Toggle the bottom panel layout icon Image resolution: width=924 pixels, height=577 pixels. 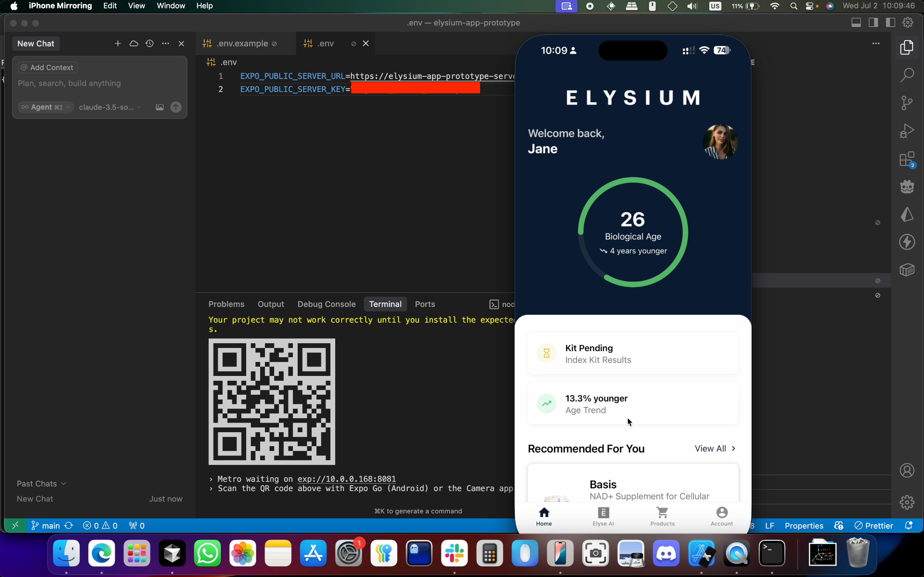(x=856, y=23)
